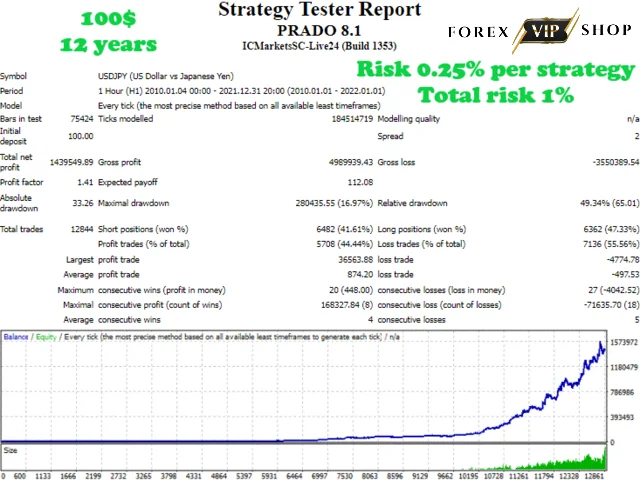
Task: Select Largest profit trade value 36563.88
Action: click(x=356, y=260)
